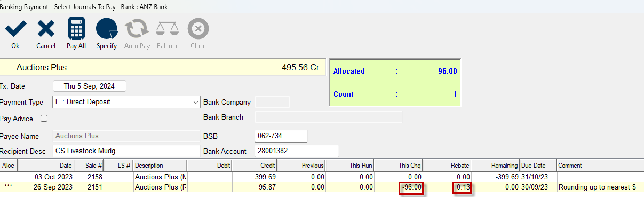Select the Pay All calculator icon
Image resolution: width=644 pixels, height=197 pixels.
pyautogui.click(x=76, y=29)
